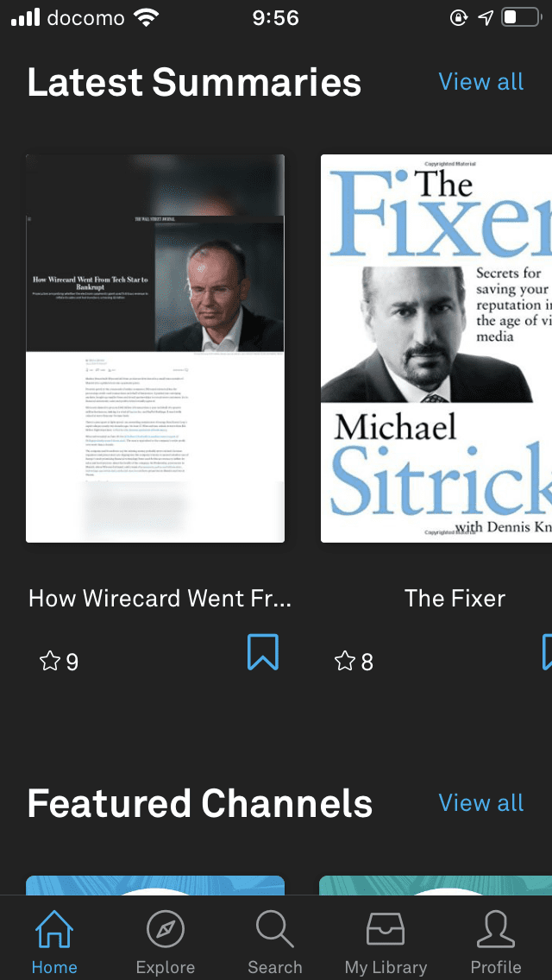The width and height of the screenshot is (552, 980).
Task: Tap the star rating icon showing 8
Action: 344,661
